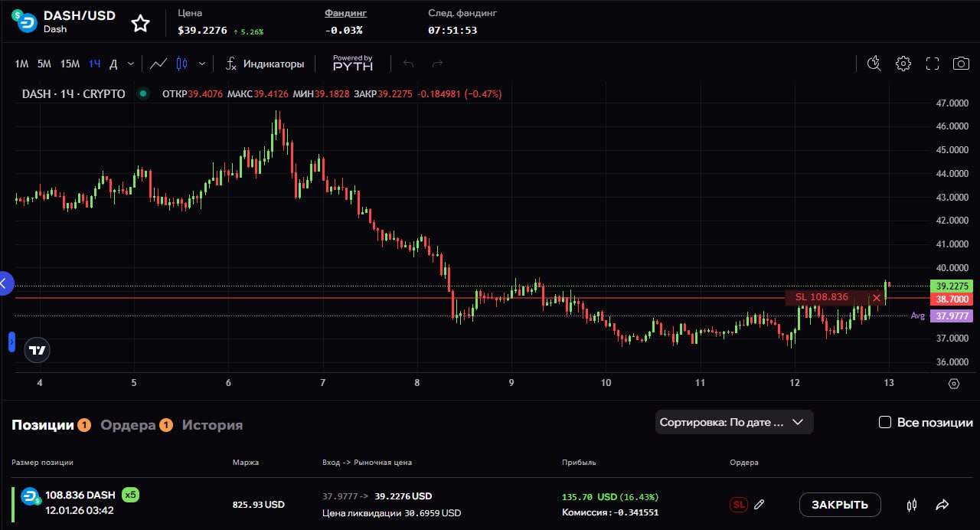
Task: Switch the chart to fullscreen mode
Action: click(x=932, y=64)
